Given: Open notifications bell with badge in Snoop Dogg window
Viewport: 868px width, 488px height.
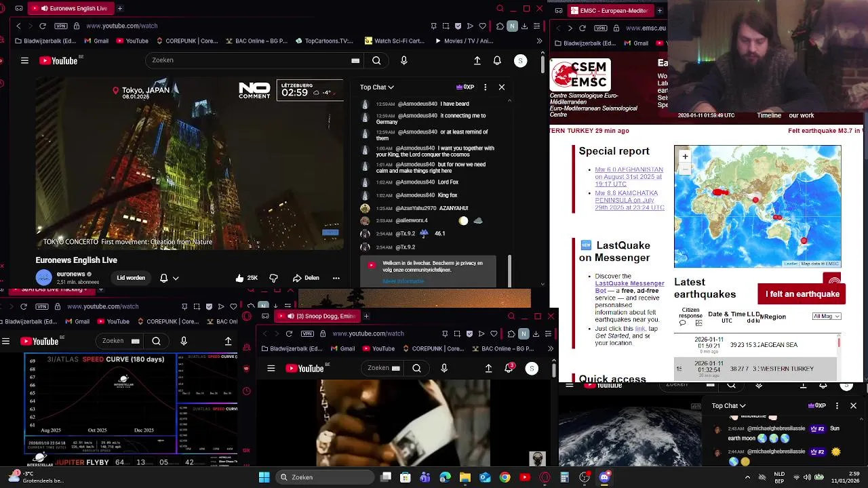Looking at the screenshot, I should (509, 368).
